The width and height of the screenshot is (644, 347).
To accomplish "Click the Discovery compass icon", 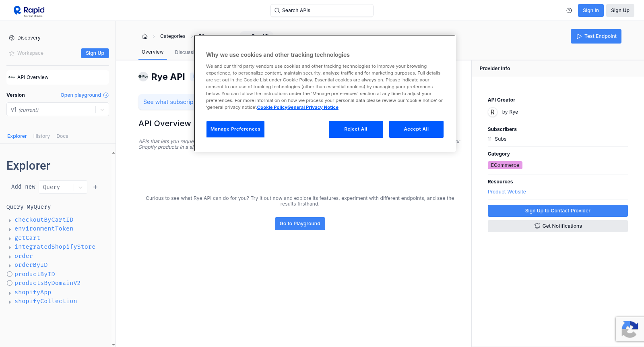I will pos(12,38).
